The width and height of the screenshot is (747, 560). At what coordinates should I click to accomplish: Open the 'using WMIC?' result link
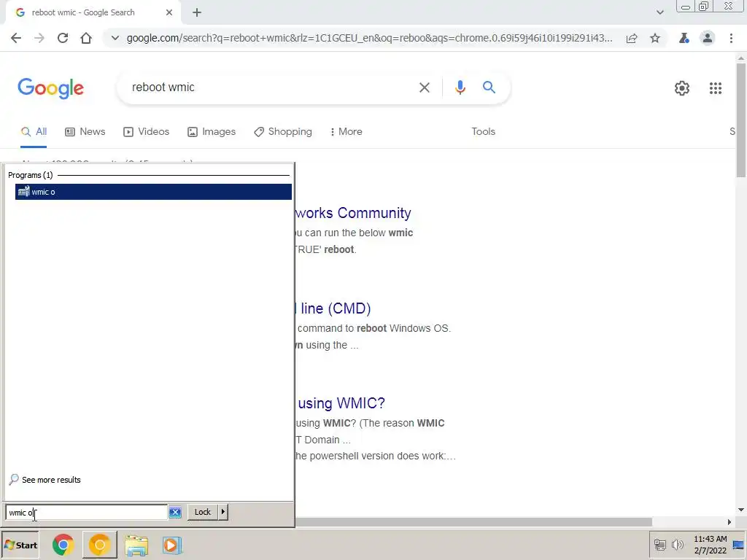340,403
